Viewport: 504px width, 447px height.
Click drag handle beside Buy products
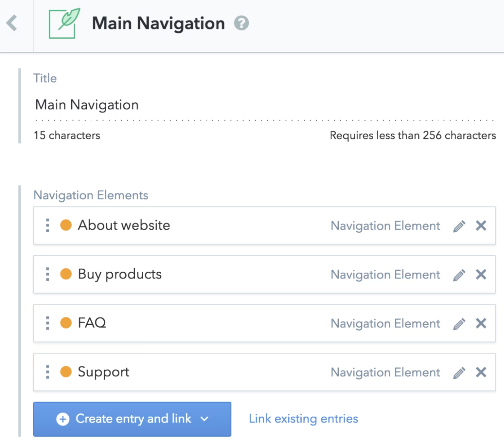coord(48,274)
